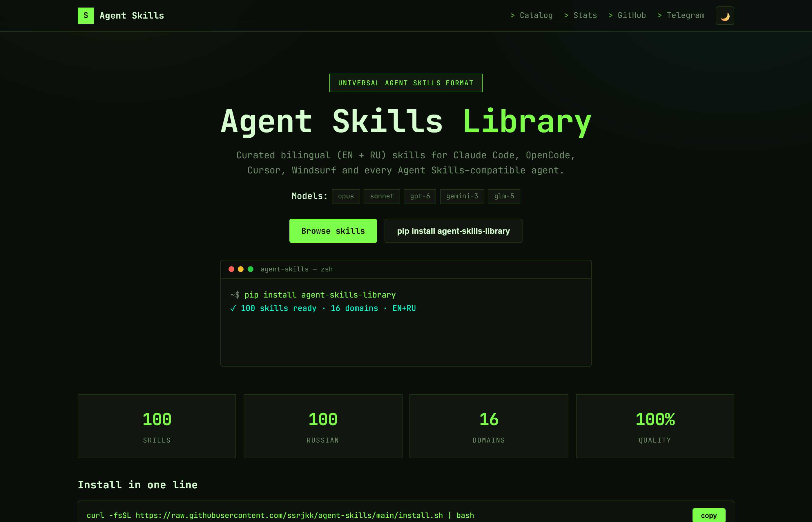This screenshot has width=812, height=522.
Task: Click the curl -fsSL command text
Action: tap(280, 515)
